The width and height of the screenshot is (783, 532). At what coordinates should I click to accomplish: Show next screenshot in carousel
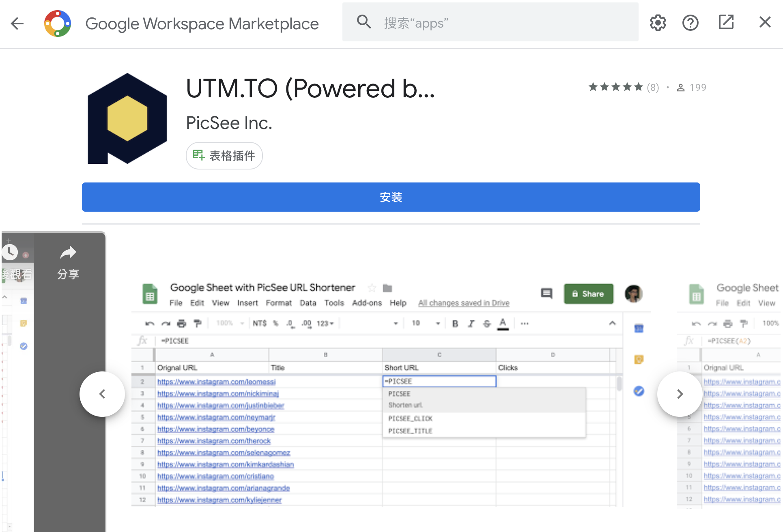coord(680,394)
